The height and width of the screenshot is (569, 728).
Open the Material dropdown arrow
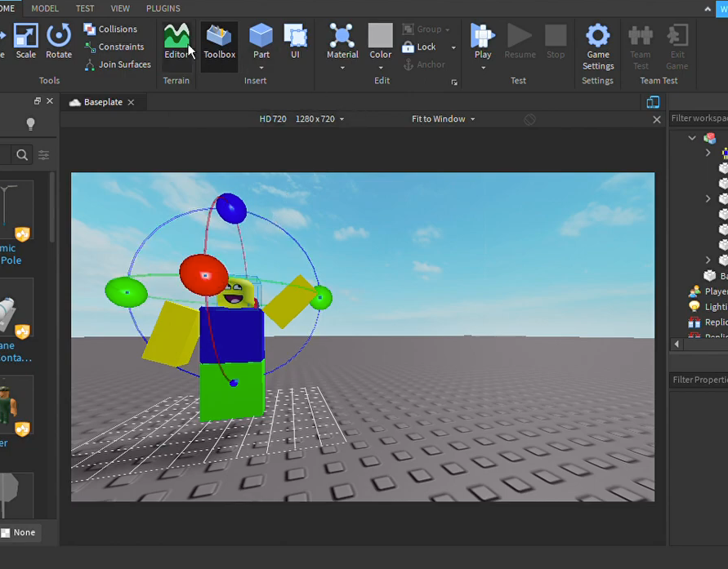(342, 68)
